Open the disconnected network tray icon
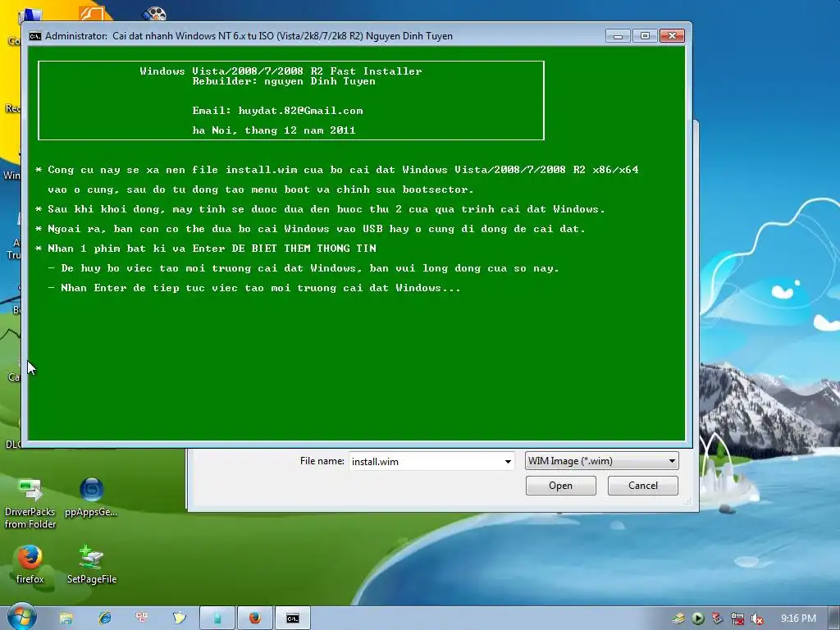Image resolution: width=840 pixels, height=630 pixels. click(737, 619)
